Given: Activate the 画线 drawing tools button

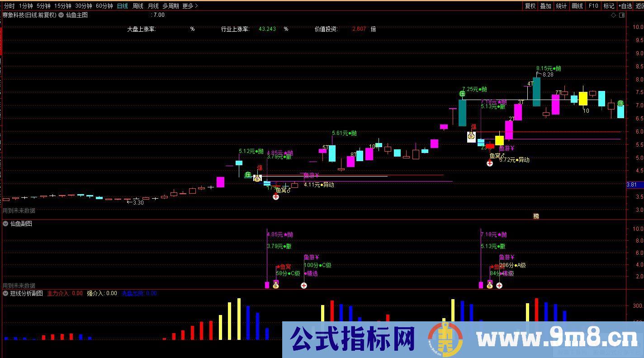Looking at the screenshot, I should pyautogui.click(x=577, y=6).
